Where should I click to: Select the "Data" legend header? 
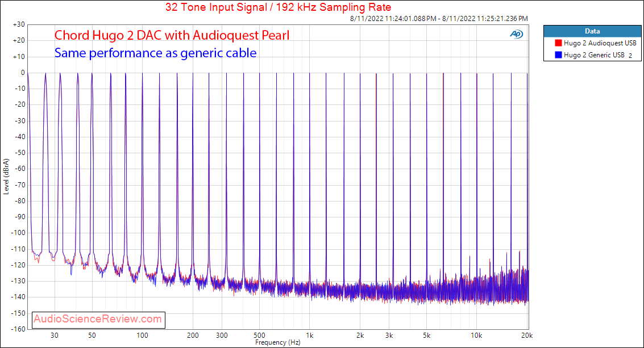tap(592, 31)
